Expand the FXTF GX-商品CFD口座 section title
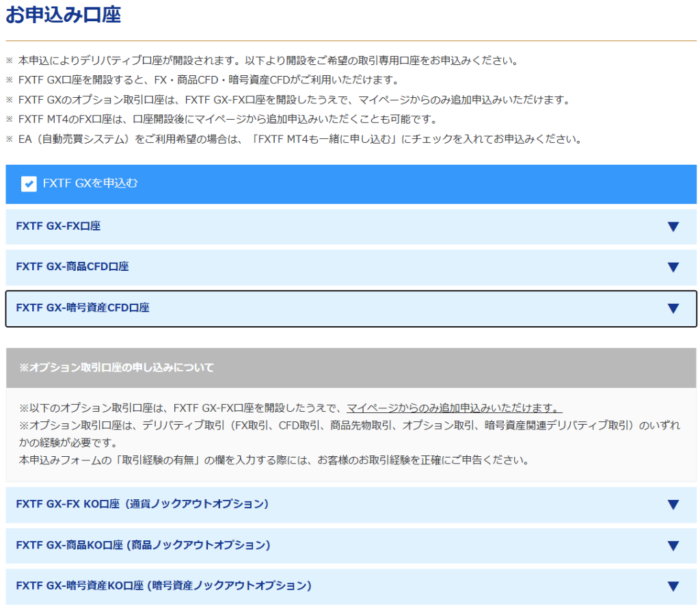This screenshot has width=700, height=608. (72, 267)
